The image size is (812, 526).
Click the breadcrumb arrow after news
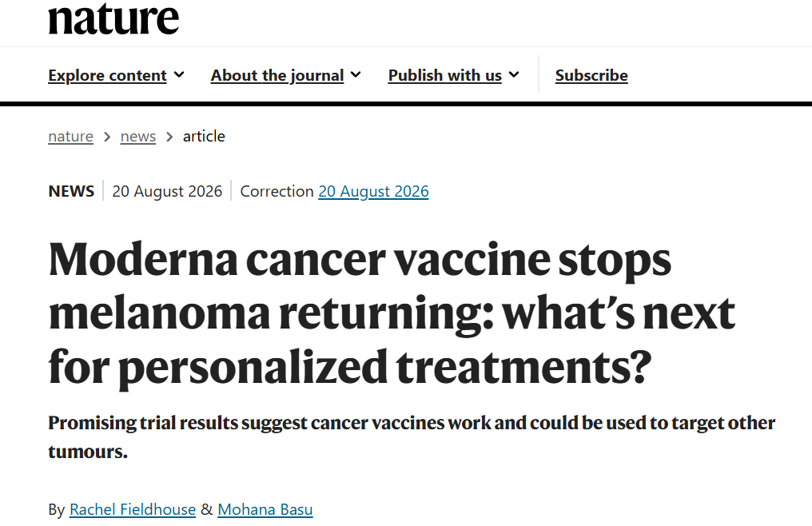click(169, 137)
